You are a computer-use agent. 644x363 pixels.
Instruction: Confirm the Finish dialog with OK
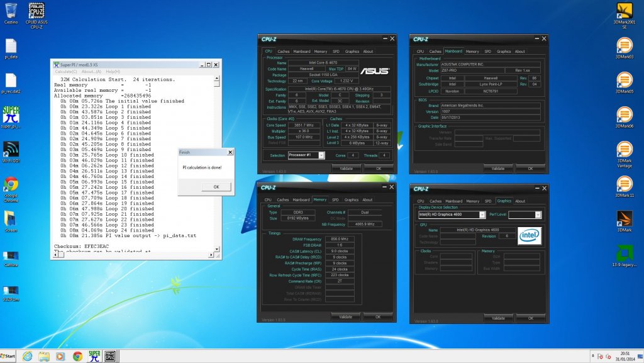(x=216, y=187)
